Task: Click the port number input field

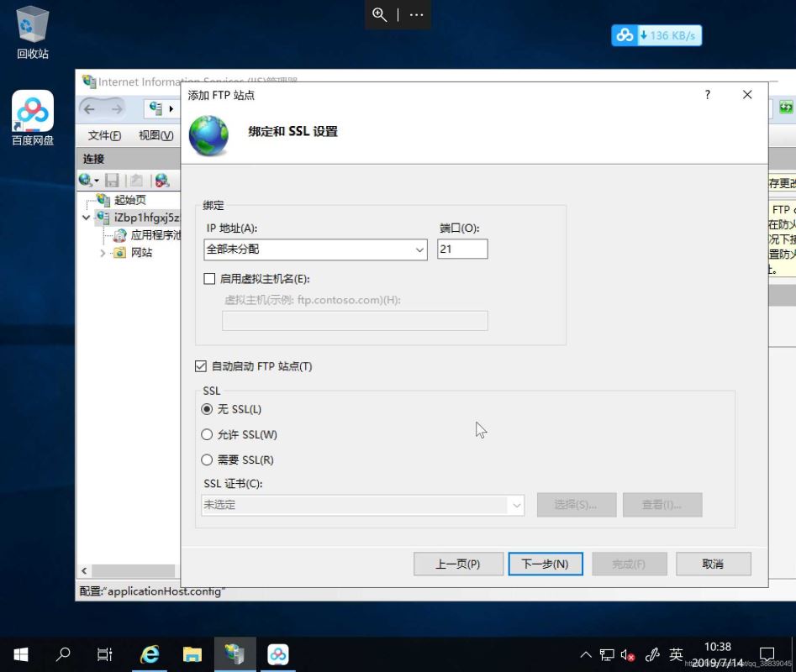Action: click(462, 249)
